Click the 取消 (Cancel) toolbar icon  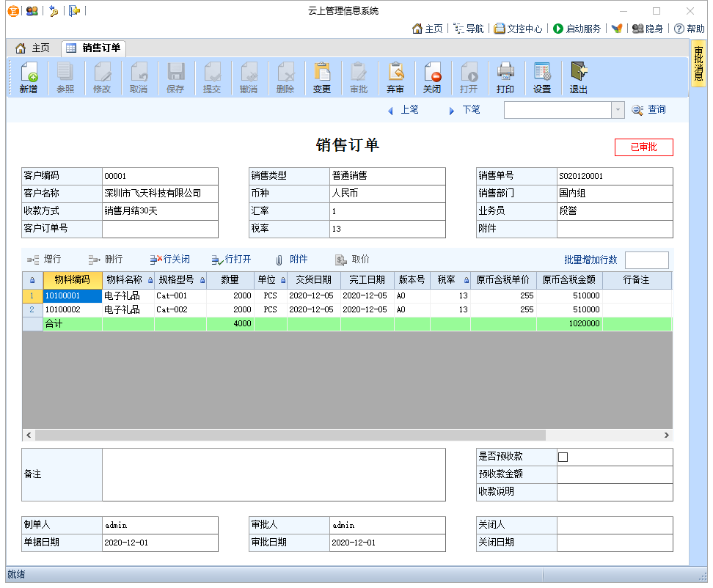(x=139, y=78)
